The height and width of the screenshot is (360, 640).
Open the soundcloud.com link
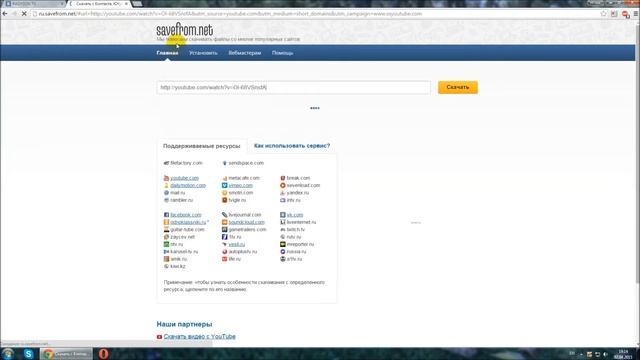(x=247, y=222)
